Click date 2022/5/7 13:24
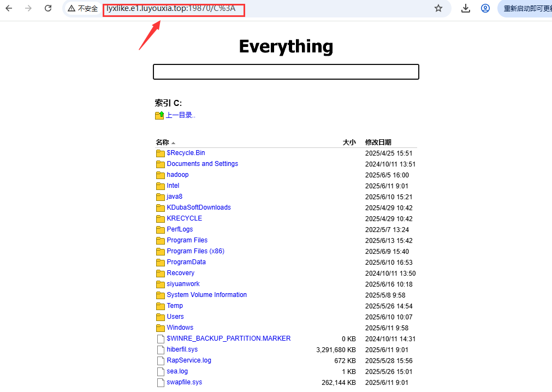552x392 pixels. pos(387,230)
